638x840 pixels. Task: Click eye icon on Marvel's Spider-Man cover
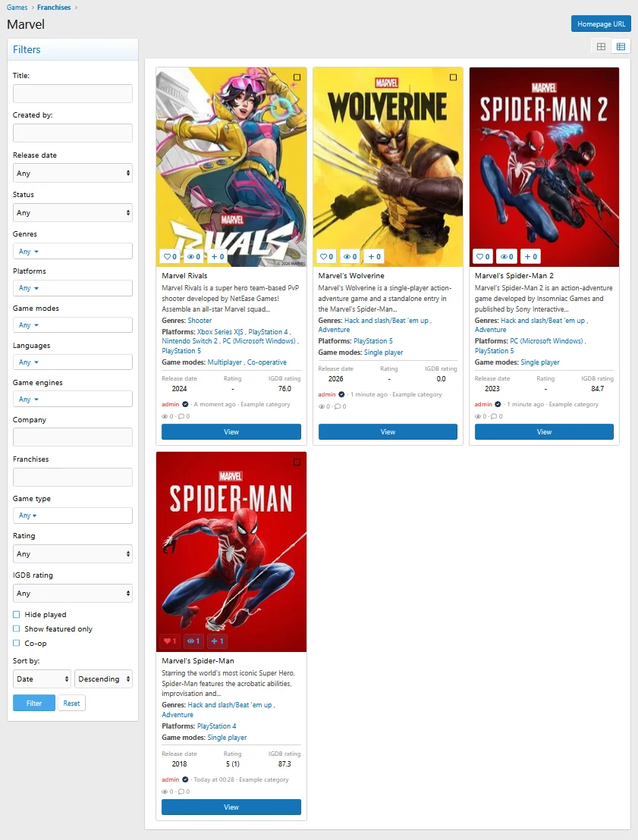pyautogui.click(x=193, y=641)
